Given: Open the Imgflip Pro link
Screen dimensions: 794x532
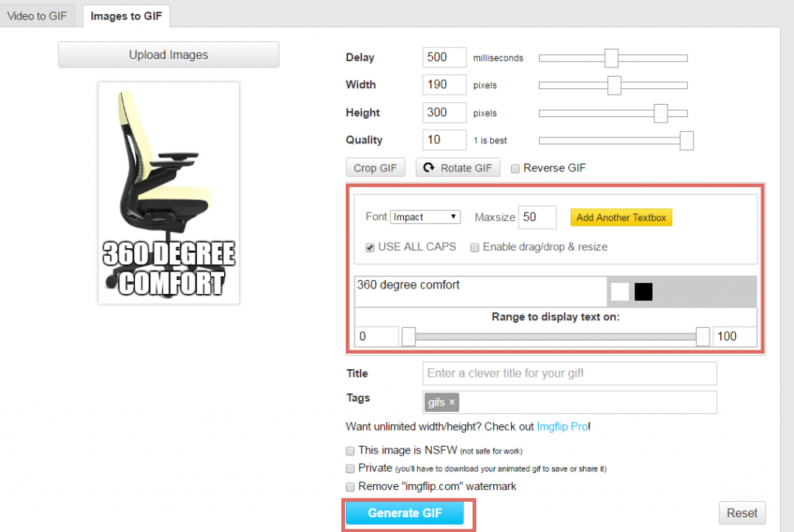Looking at the screenshot, I should point(561,427).
